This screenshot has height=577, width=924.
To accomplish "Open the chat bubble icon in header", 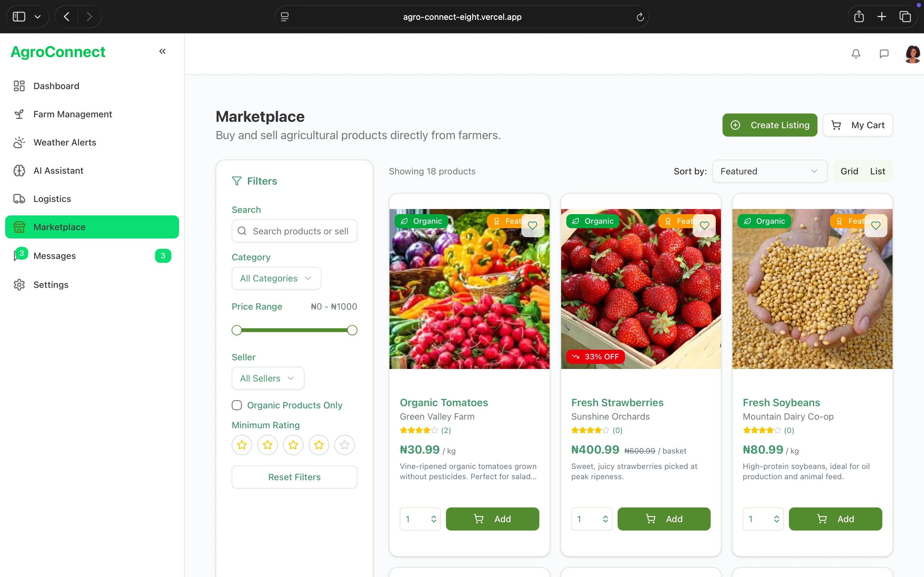I will pyautogui.click(x=884, y=54).
